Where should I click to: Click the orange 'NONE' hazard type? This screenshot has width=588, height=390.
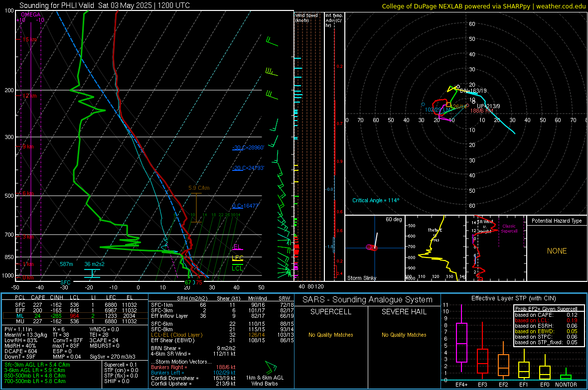[x=557, y=251]
